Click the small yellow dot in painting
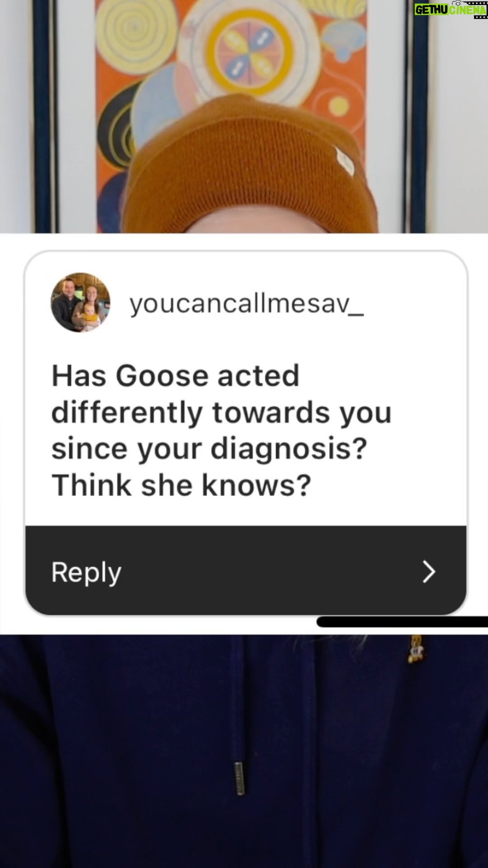This screenshot has width=488, height=868. pyautogui.click(x=338, y=106)
